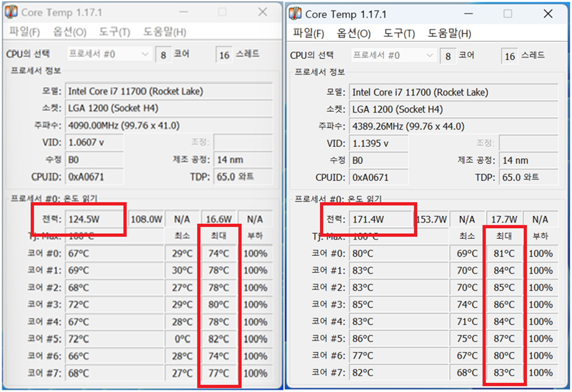Screen dimensions: 572x392
Task: Click power reading 124.5W in left window
Action: (94, 219)
